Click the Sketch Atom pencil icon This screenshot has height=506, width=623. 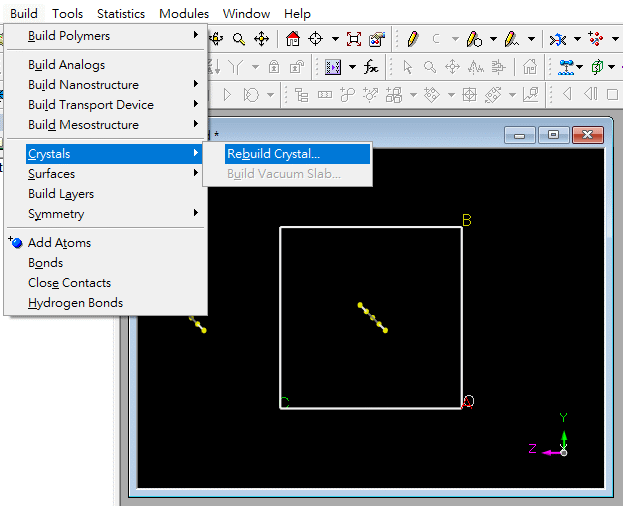(x=412, y=39)
